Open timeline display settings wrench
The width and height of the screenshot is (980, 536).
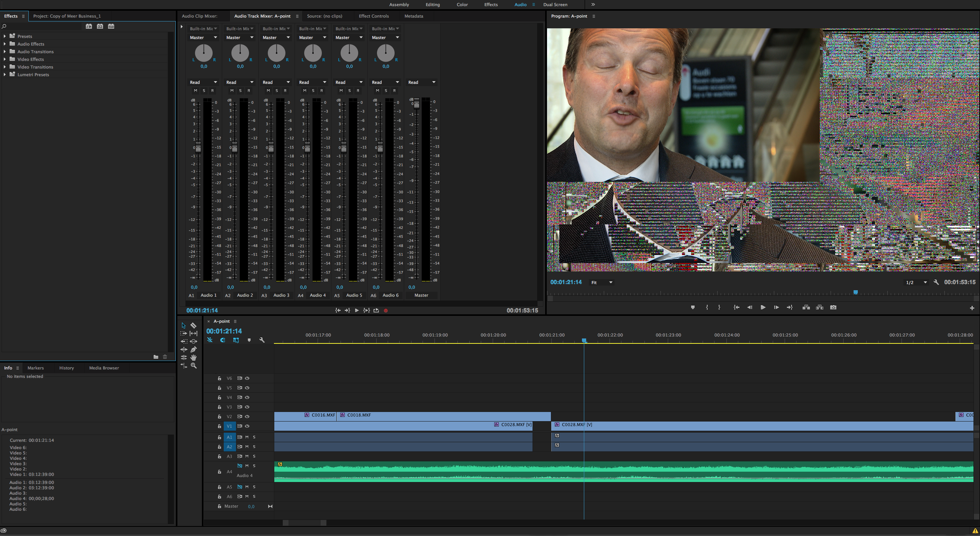click(x=262, y=340)
